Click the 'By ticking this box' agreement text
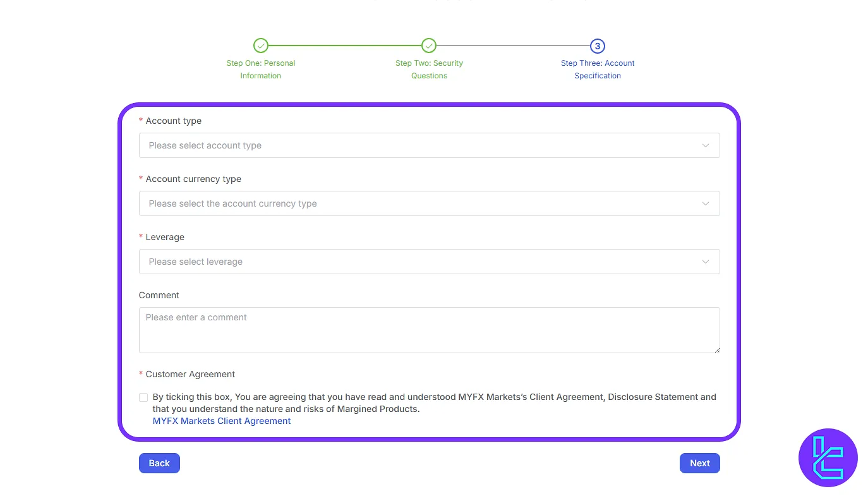The height and width of the screenshot is (496, 868). tap(434, 402)
